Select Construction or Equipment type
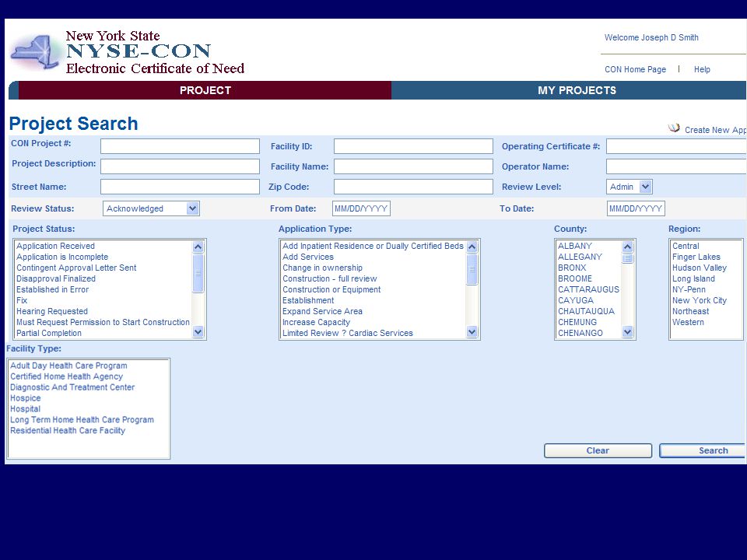This screenshot has height=560, width=747. pos(331,289)
